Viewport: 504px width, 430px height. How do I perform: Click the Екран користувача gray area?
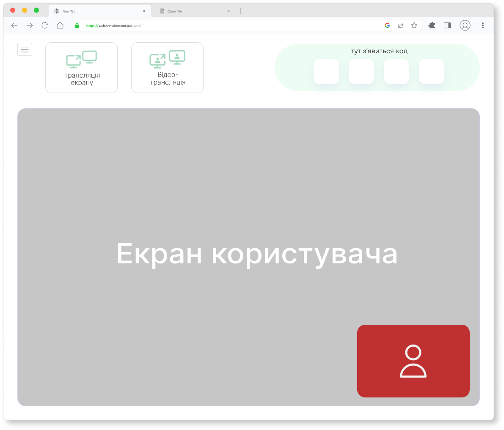[248, 254]
